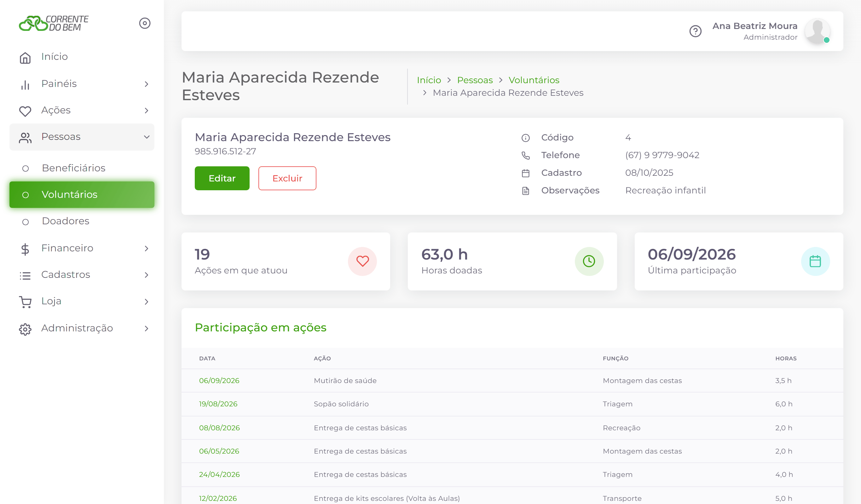Expand the Loja menu chevron
Image resolution: width=861 pixels, height=504 pixels.
pyautogui.click(x=147, y=302)
